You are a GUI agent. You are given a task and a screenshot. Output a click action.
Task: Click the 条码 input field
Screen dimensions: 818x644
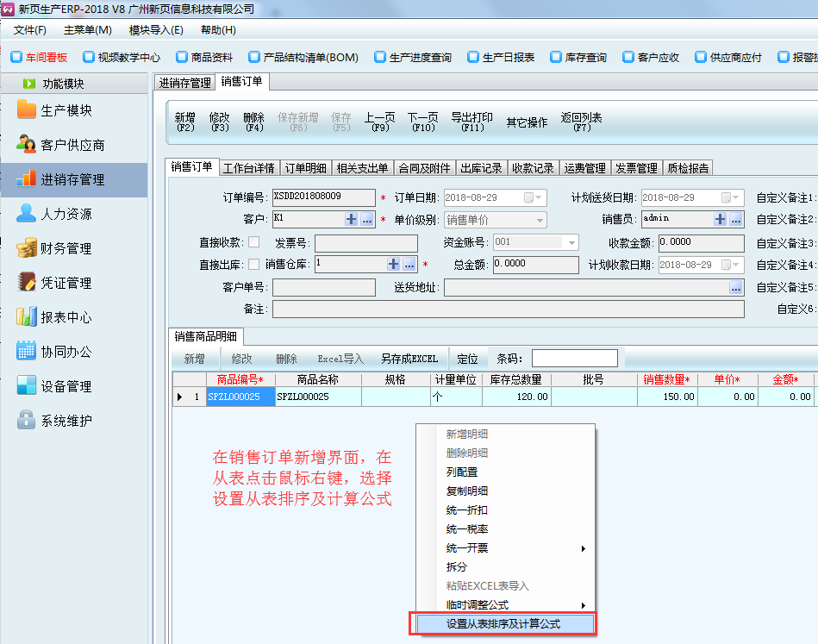click(574, 359)
